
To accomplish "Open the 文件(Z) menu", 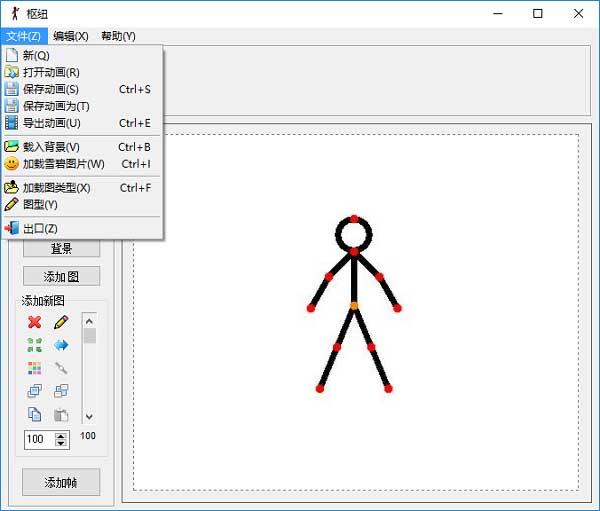I will pyautogui.click(x=24, y=36).
